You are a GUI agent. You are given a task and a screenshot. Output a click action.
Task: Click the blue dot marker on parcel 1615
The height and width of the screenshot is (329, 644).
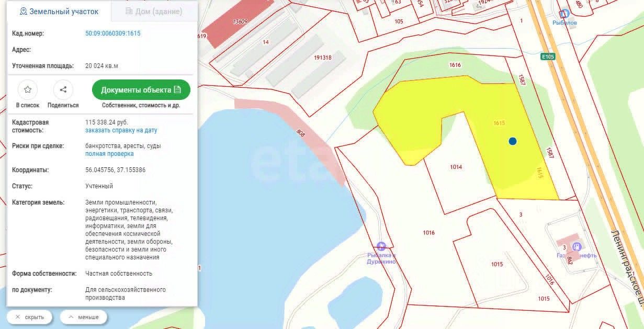click(x=513, y=141)
